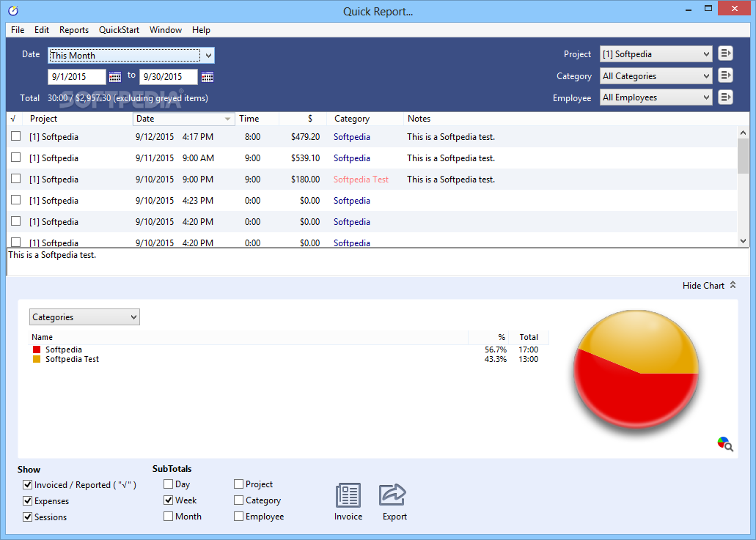756x540 pixels.
Task: Disable Week subtotals checkbox
Action: pyautogui.click(x=168, y=500)
